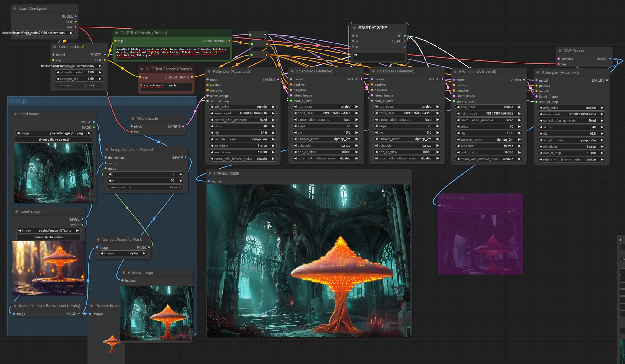Toggle collapse dot of the VAE Encode node
This screenshot has width=625, height=364.
133,118
